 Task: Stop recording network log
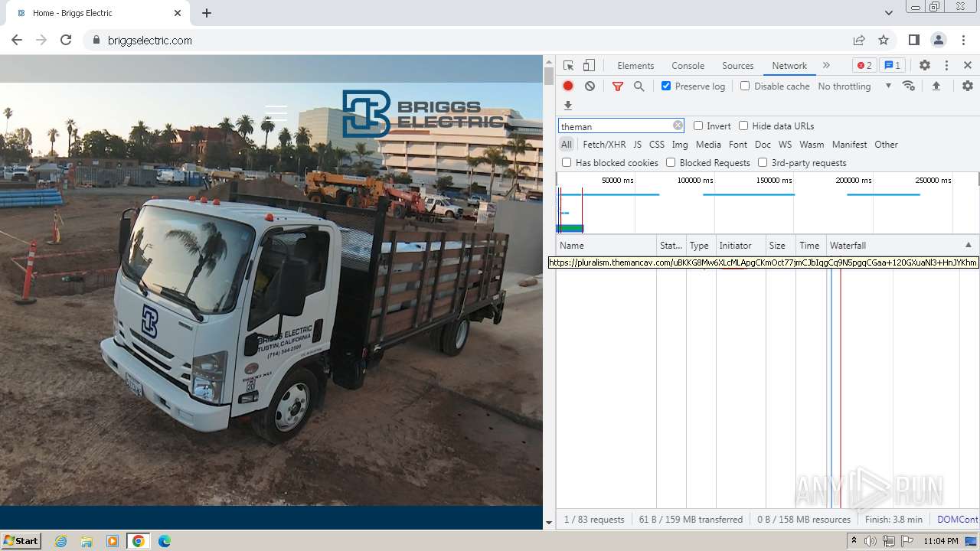[568, 86]
